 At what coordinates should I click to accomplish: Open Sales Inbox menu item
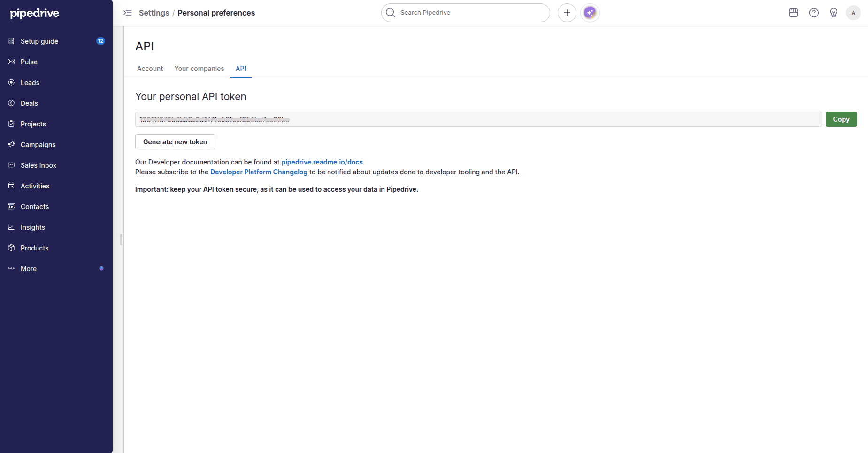(56, 165)
